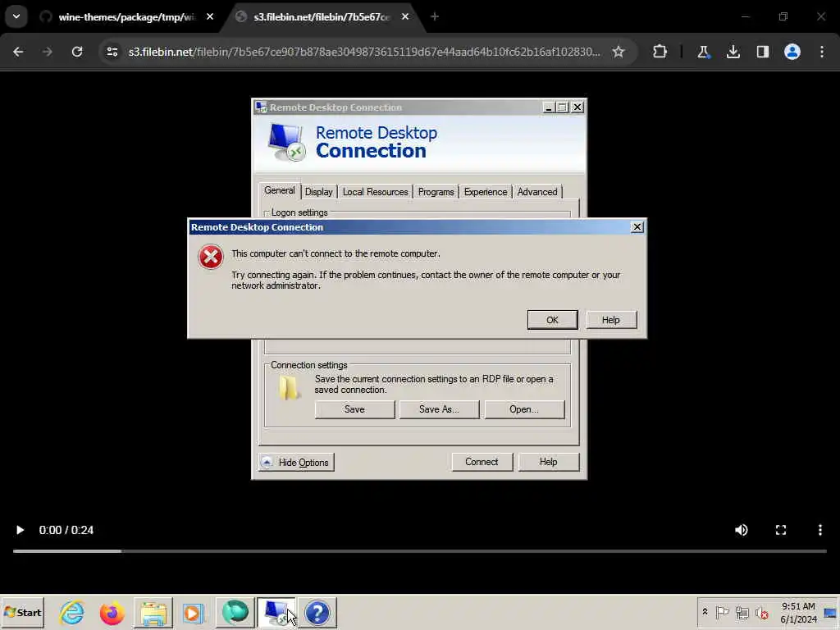Viewport: 840px width, 630px height.
Task: Open network status tray icon
Action: 742,612
